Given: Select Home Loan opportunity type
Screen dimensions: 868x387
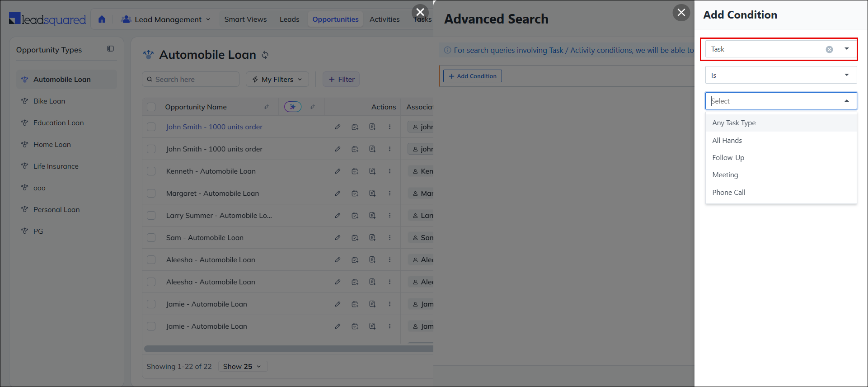Looking at the screenshot, I should pyautogui.click(x=66, y=145).
